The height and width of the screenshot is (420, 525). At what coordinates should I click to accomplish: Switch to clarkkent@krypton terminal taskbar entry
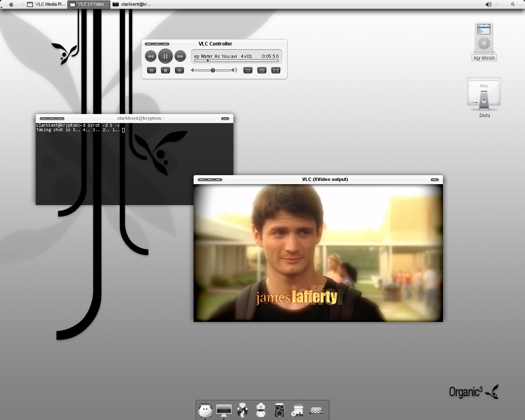132,4
